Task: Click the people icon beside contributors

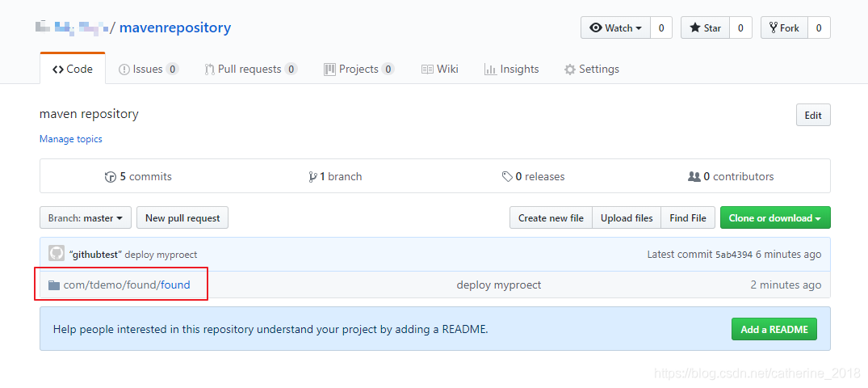Action: [x=694, y=177]
